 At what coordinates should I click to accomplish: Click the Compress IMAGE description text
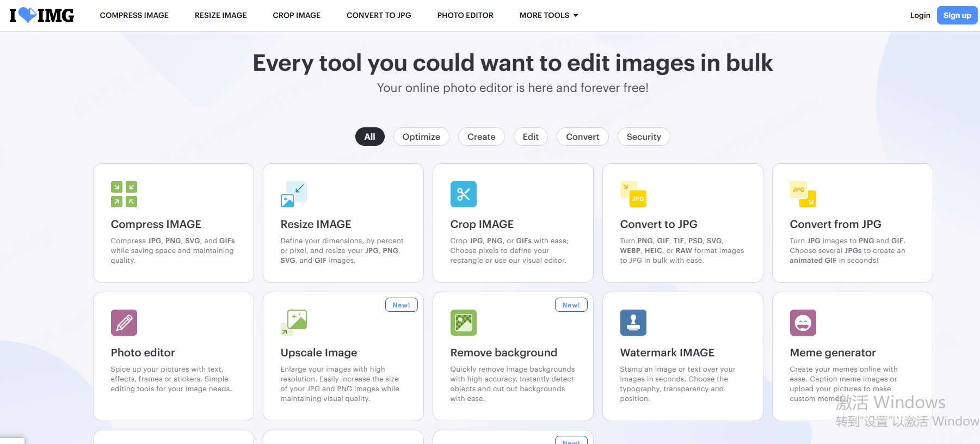[173, 251]
